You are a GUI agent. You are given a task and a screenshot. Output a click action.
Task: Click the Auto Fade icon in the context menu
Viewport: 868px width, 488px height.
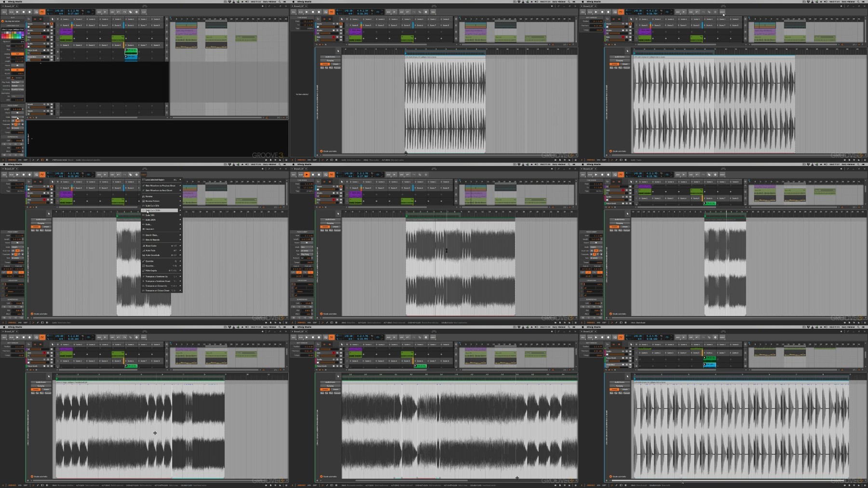143,251
